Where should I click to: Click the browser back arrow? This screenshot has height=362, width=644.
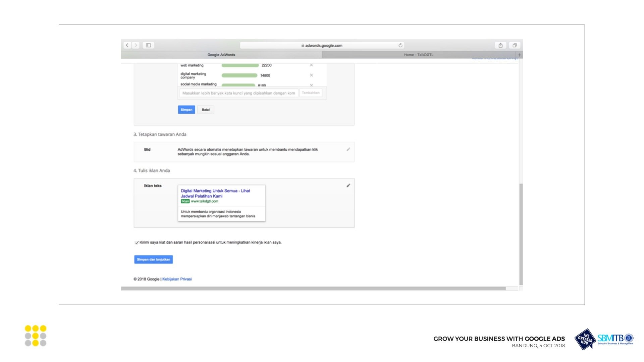pyautogui.click(x=127, y=45)
